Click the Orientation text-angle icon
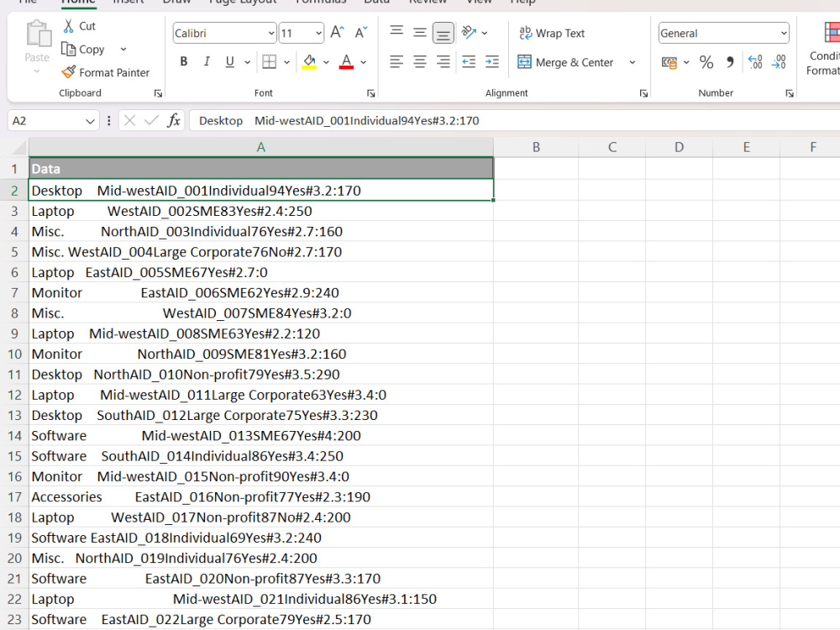Image resolution: width=840 pixels, height=630 pixels. pos(469,32)
